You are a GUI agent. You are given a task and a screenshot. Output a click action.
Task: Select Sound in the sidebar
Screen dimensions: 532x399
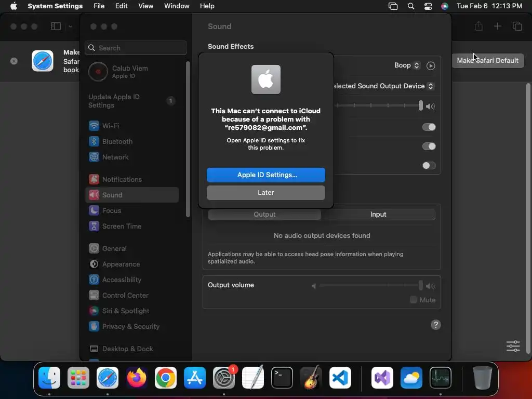pos(131,195)
